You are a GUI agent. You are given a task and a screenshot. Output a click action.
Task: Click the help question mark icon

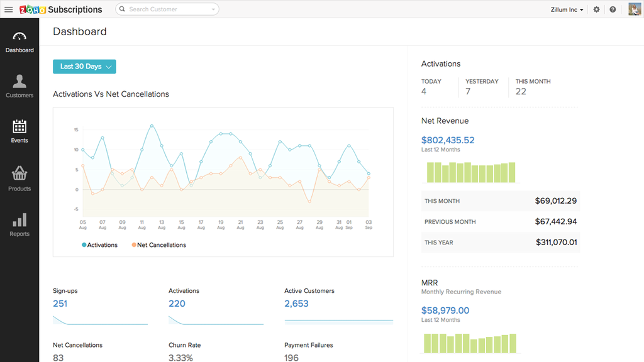click(613, 9)
